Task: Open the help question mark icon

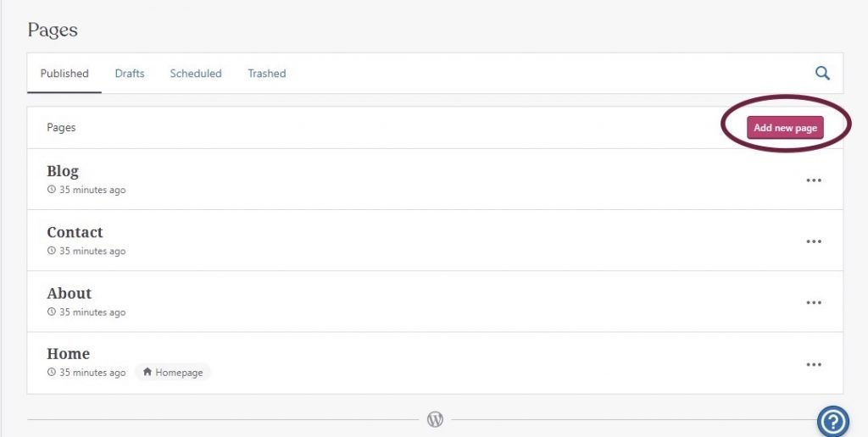Action: 833,422
